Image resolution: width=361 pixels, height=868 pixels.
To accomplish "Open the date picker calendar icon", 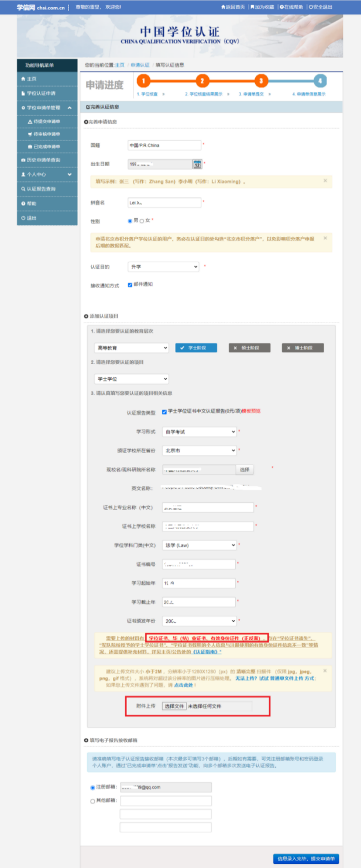I will click(x=197, y=164).
